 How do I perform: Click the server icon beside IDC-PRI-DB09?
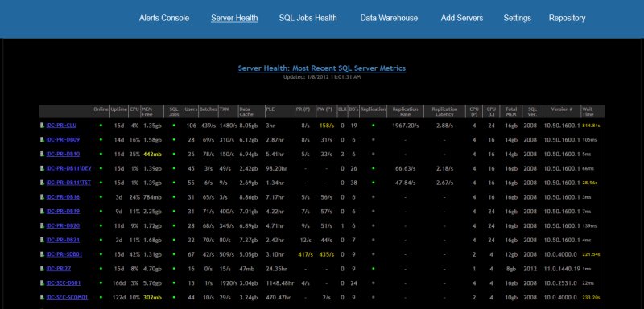[42, 139]
